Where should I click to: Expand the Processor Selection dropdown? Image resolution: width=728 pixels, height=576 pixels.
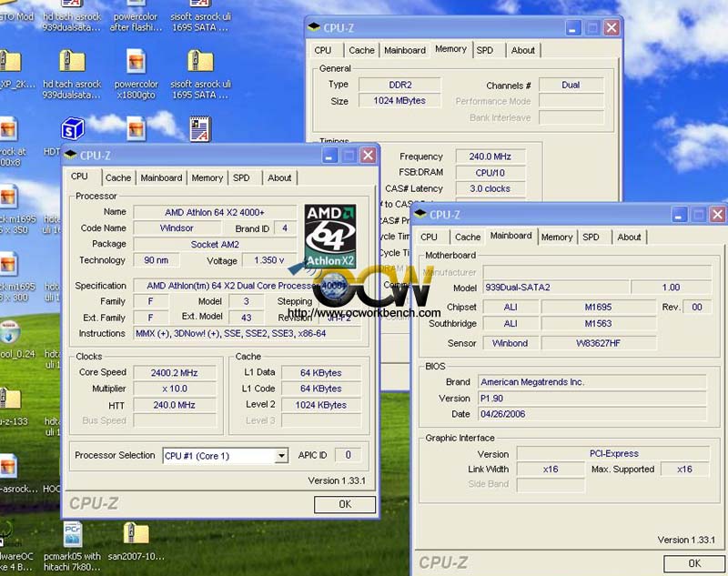[x=281, y=456]
